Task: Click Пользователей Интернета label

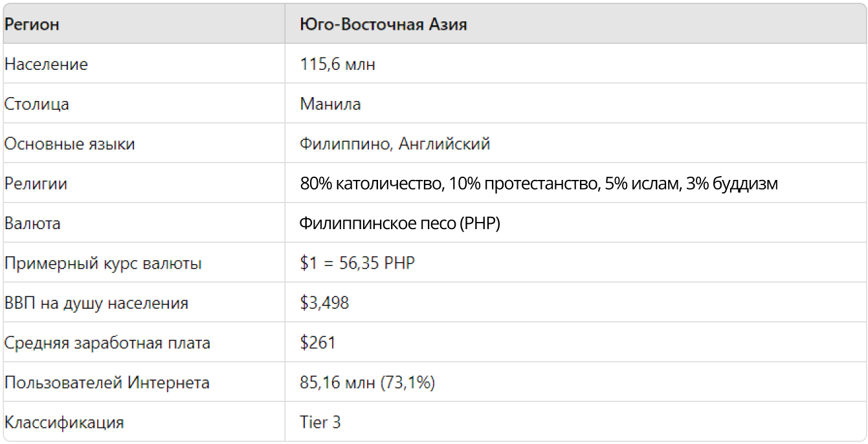Action: coord(107,383)
